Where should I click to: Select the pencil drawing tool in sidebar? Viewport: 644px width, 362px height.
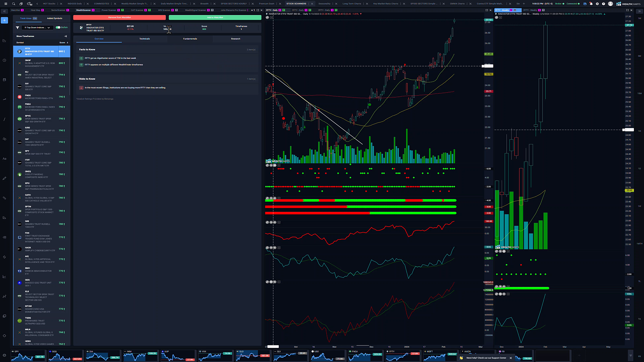[x=4, y=178]
